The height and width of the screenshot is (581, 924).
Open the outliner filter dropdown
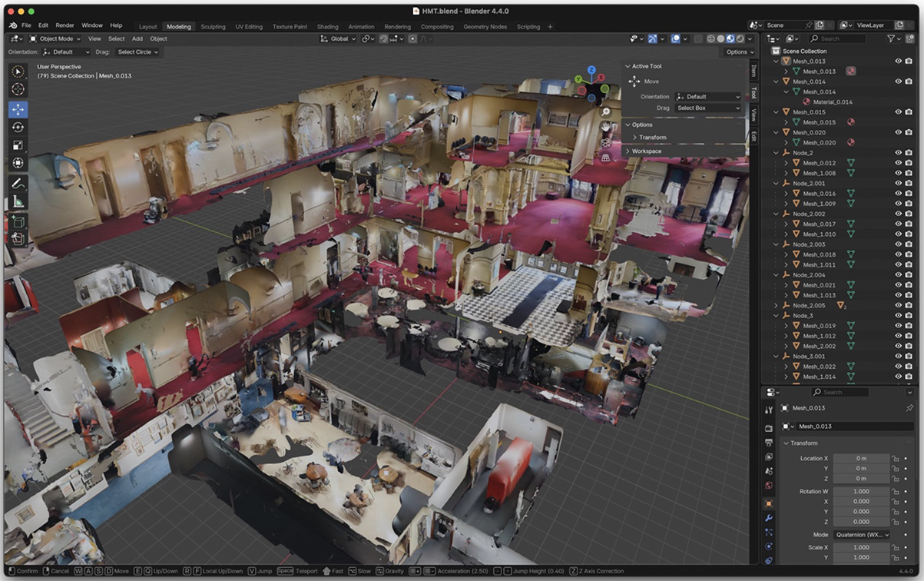[893, 38]
